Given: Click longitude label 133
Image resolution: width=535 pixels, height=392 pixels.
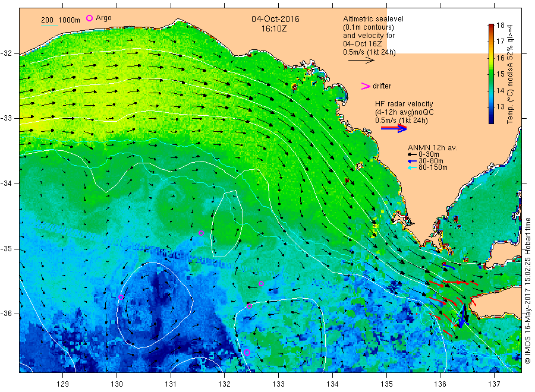Looking at the screenshot, I should point(278,384).
